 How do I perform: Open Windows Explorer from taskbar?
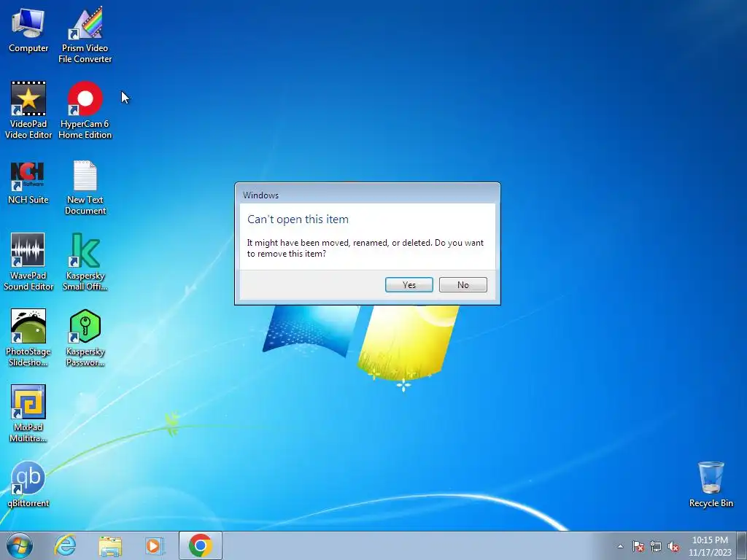110,545
